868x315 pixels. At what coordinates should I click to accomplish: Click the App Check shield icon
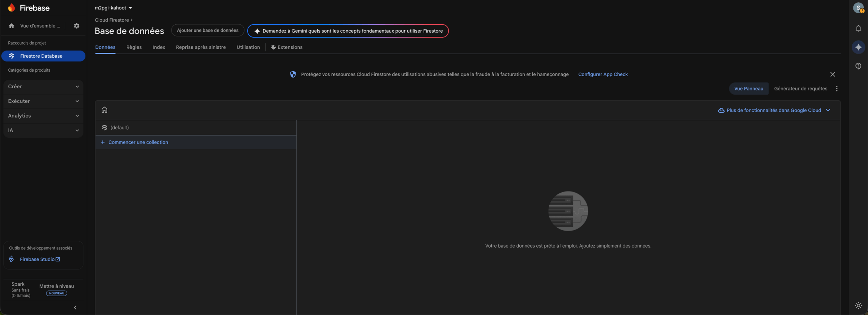pyautogui.click(x=293, y=74)
